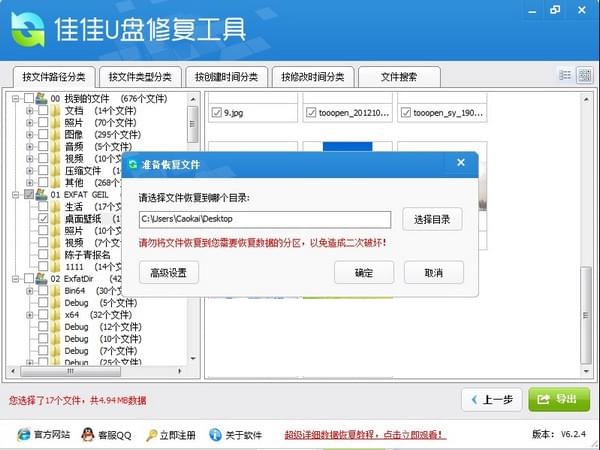Expand the x64 tree node

tap(29, 315)
